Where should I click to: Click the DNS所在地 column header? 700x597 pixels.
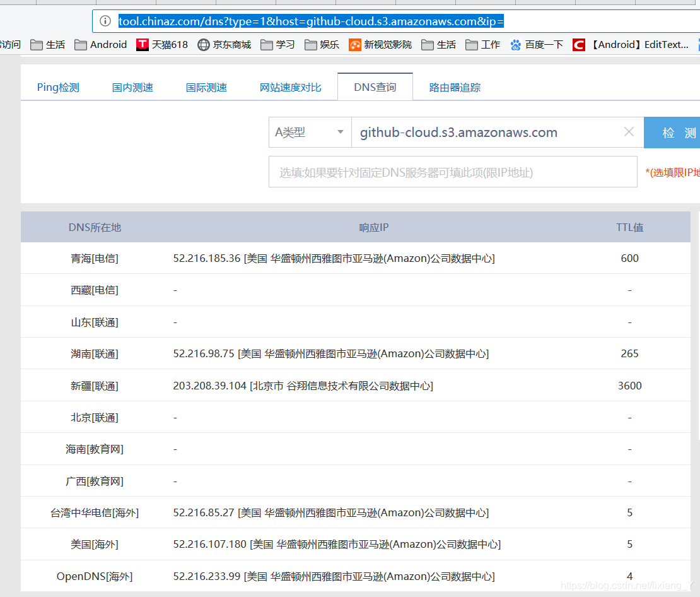95,227
